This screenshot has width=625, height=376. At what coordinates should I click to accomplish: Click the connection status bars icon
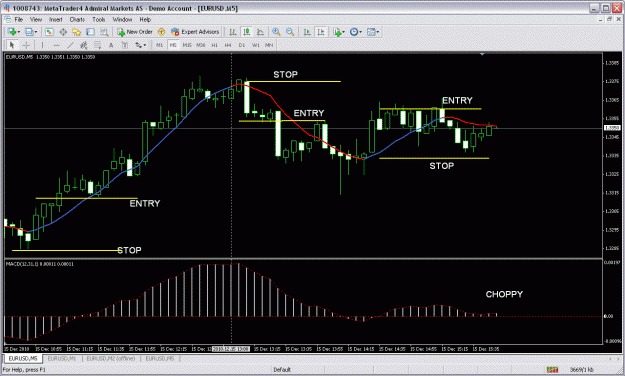[x=552, y=370]
